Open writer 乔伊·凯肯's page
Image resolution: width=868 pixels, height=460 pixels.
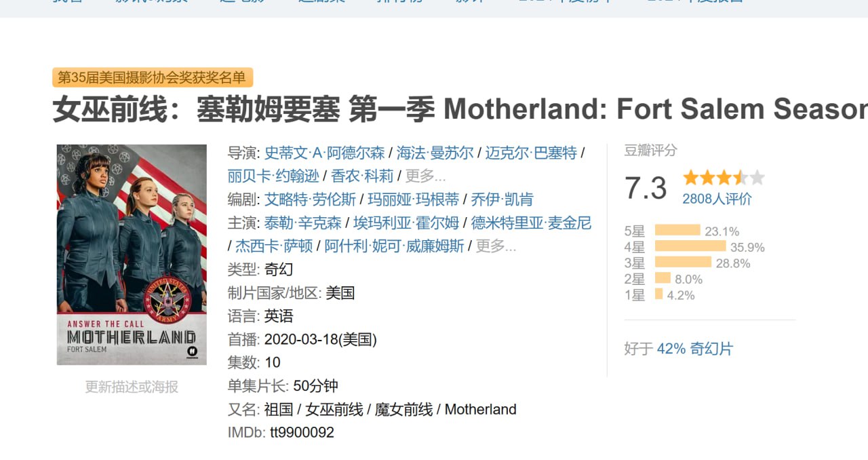(x=502, y=199)
